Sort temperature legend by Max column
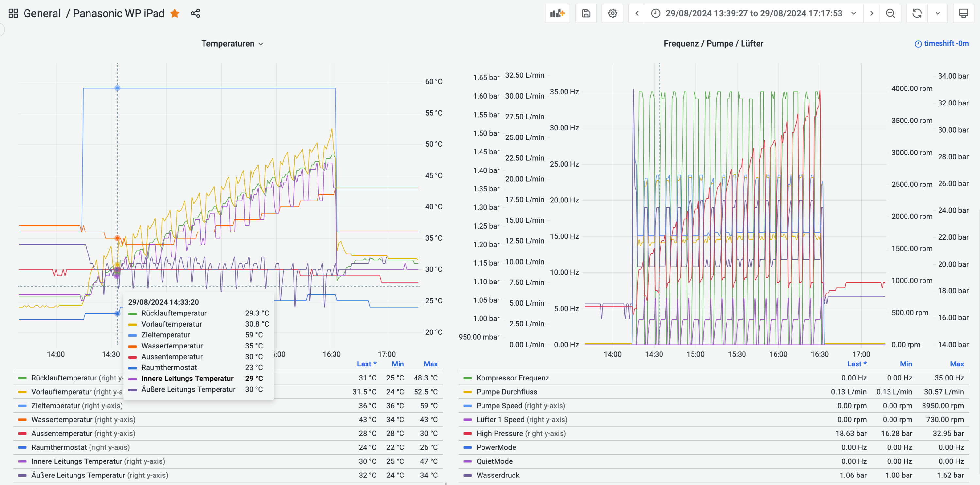 click(430, 364)
